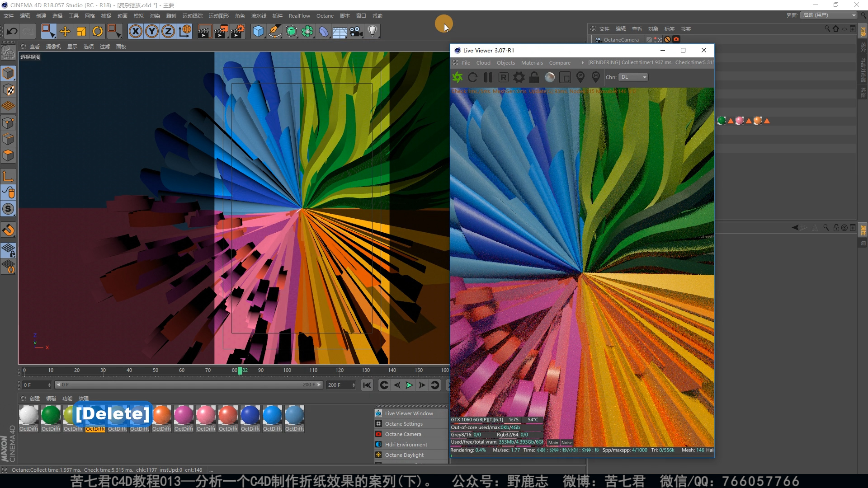This screenshot has height=488, width=868.
Task: Play the timeline animation forward
Action: pos(409,385)
